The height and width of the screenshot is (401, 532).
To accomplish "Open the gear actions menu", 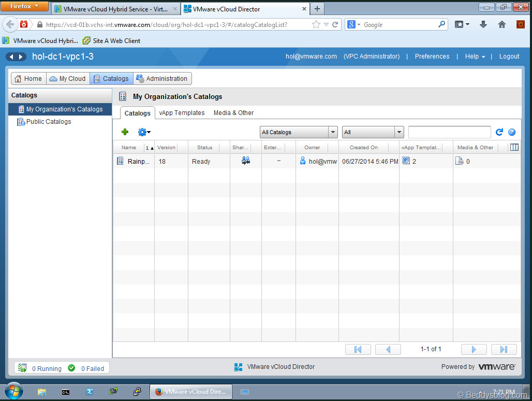I will (144, 132).
